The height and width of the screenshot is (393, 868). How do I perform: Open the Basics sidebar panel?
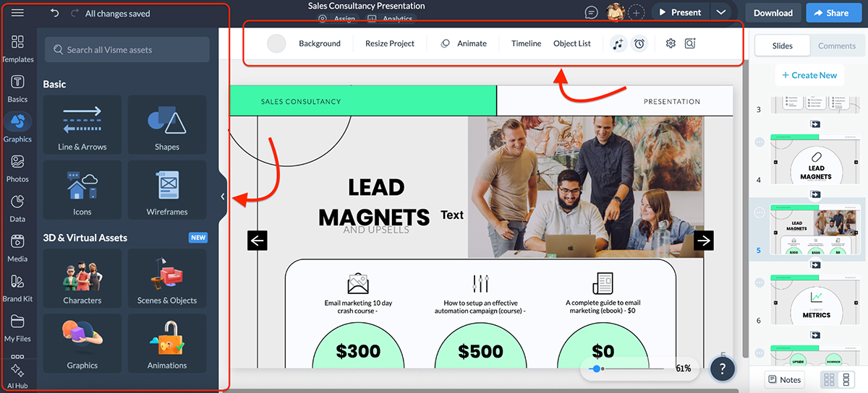(x=17, y=88)
